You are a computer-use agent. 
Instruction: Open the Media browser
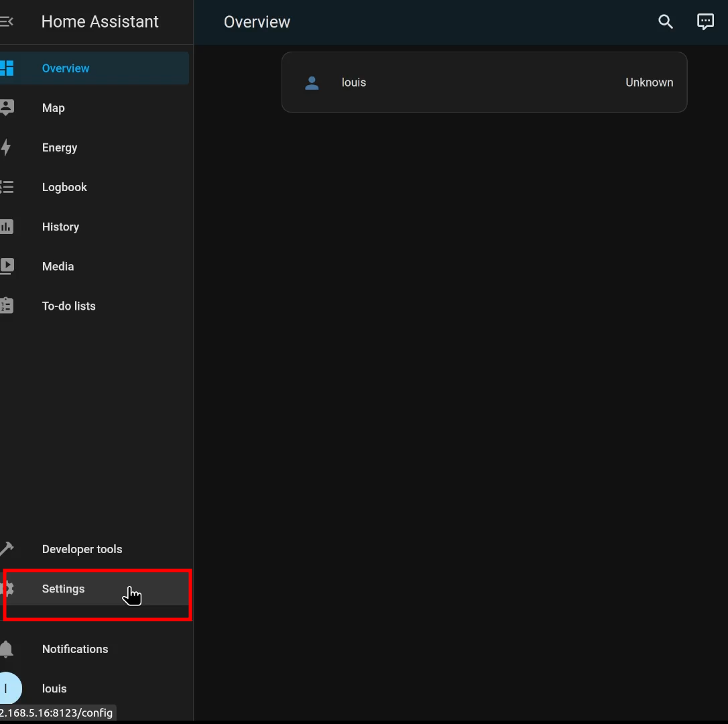[95, 266]
